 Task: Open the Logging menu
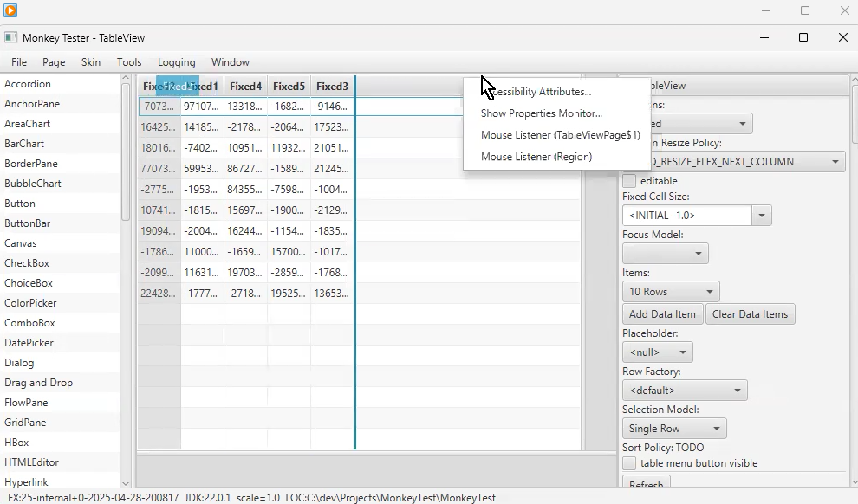pos(176,62)
